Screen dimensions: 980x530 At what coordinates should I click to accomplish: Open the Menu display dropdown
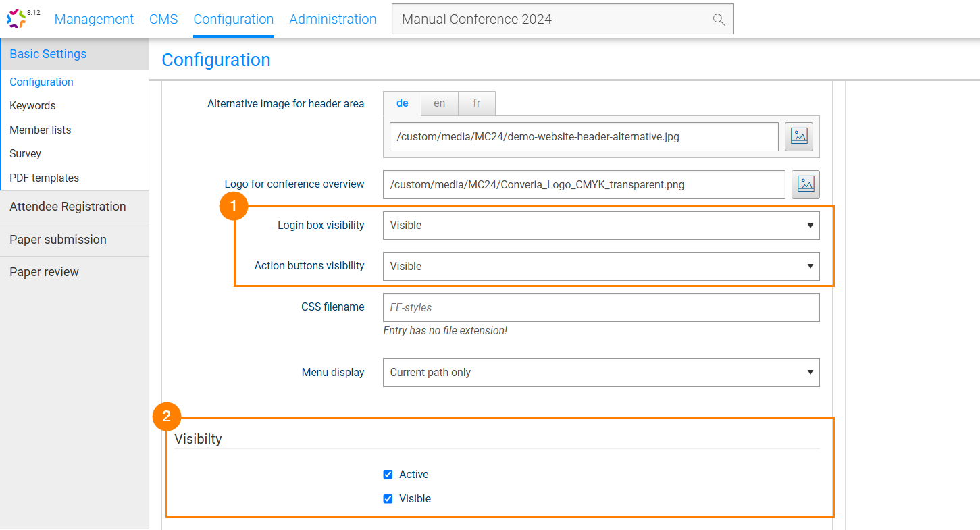(600, 373)
